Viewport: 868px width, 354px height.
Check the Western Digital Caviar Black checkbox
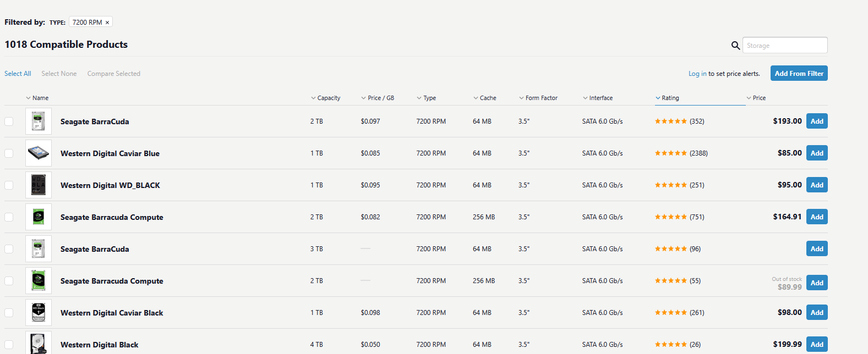(x=9, y=313)
